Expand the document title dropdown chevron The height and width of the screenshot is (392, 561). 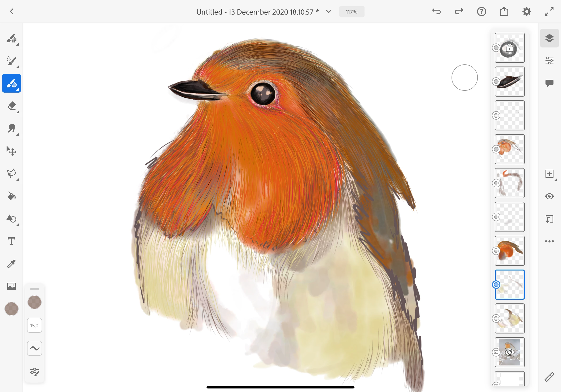point(329,12)
